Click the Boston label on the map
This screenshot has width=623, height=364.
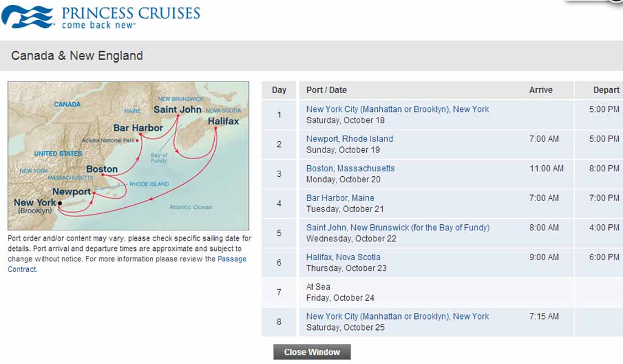(102, 169)
